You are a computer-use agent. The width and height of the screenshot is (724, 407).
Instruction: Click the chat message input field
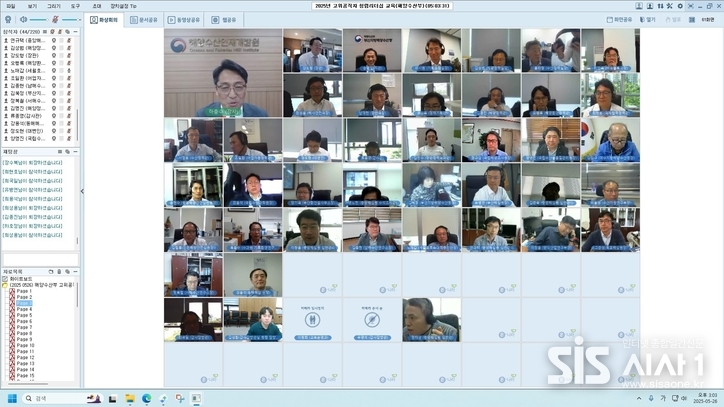click(x=41, y=260)
